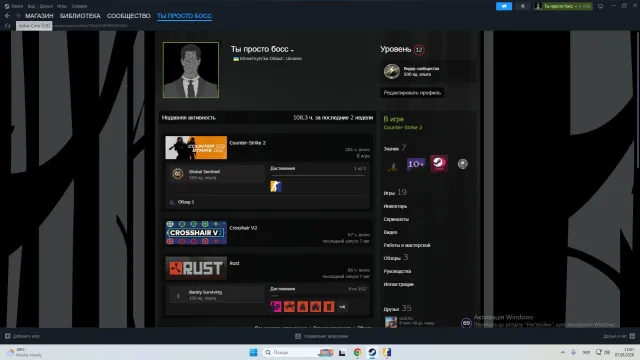Switch to the БИБЛИОТЕКА tab

pos(80,16)
